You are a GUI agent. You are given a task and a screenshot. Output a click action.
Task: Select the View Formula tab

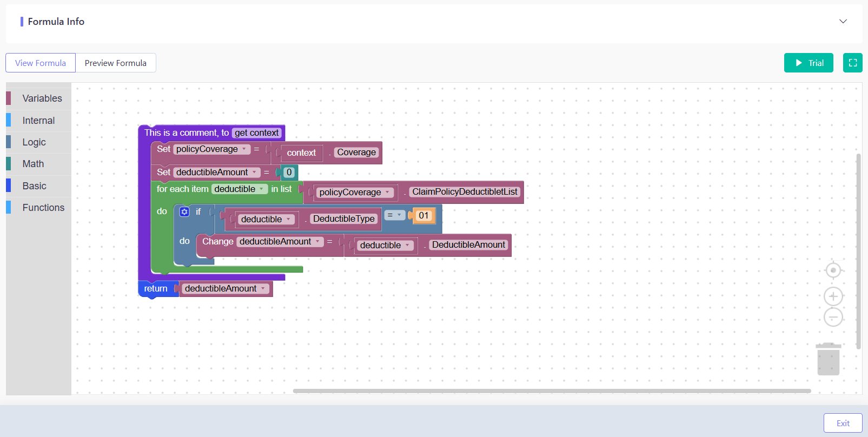(x=41, y=63)
